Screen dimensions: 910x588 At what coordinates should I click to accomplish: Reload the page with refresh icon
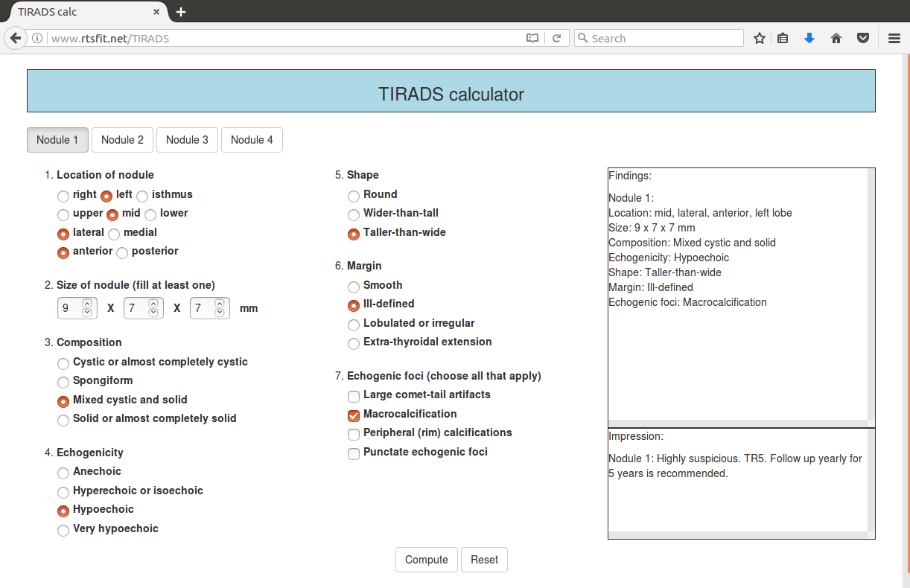point(556,38)
